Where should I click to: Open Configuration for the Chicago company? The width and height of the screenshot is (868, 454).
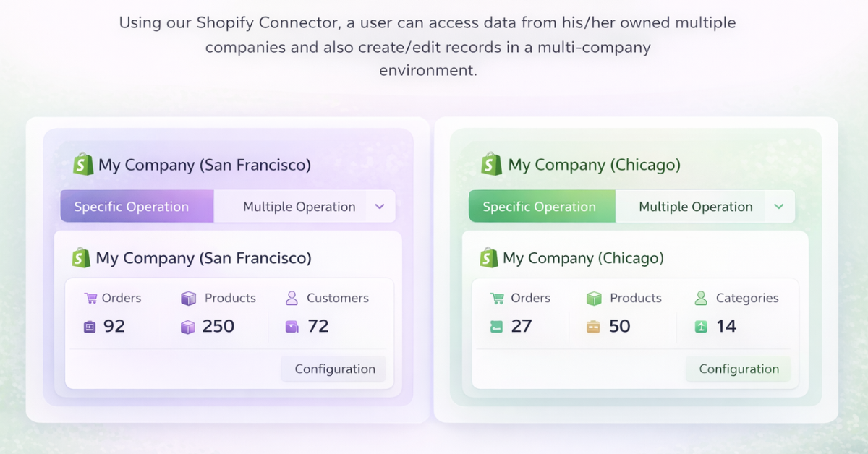coord(739,369)
